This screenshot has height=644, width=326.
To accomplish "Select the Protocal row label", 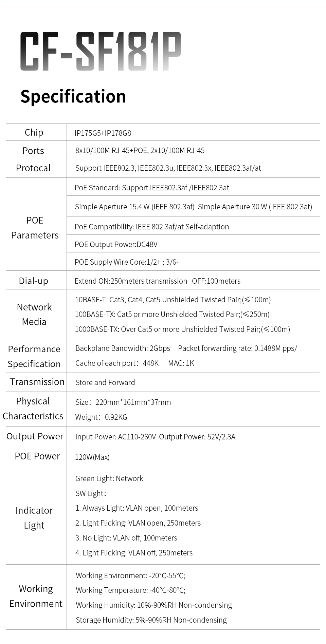I will (x=33, y=168).
